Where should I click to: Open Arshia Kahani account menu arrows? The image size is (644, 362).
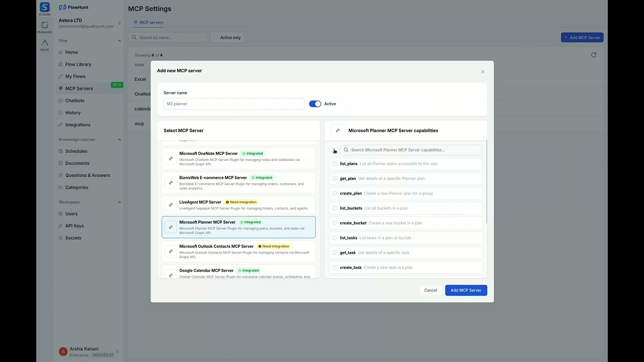pos(117,351)
